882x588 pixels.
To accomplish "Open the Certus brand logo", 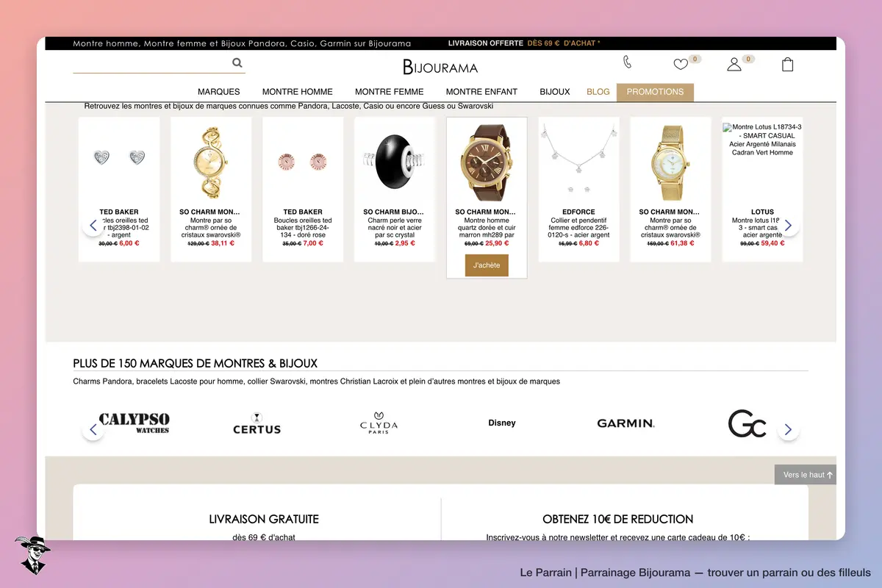I will click(x=257, y=423).
